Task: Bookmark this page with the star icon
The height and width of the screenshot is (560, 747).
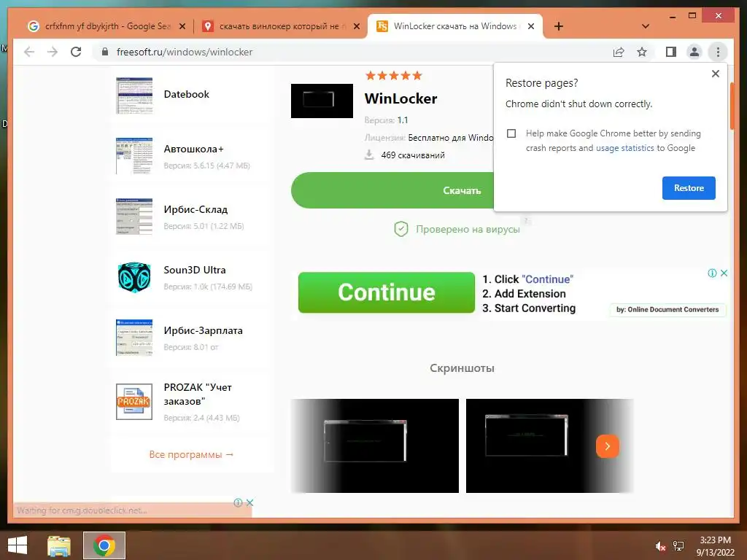Action: pyautogui.click(x=642, y=52)
